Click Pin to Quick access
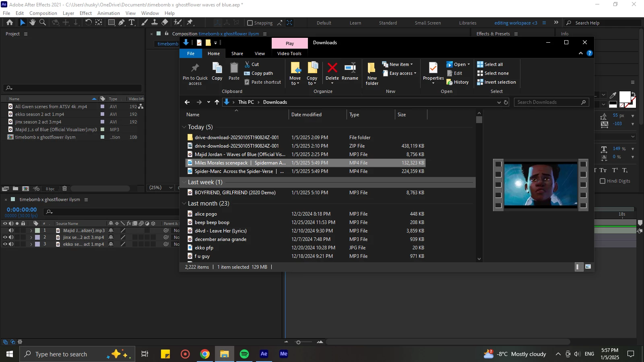644x362 pixels. (195, 74)
